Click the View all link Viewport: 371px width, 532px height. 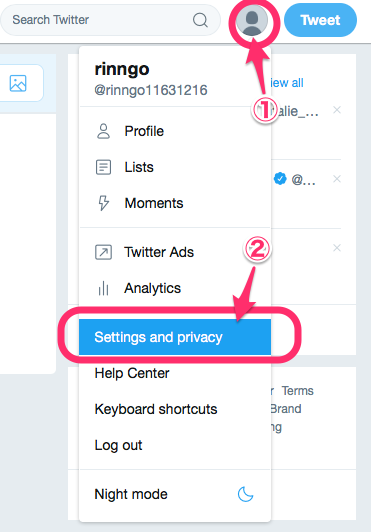(287, 83)
